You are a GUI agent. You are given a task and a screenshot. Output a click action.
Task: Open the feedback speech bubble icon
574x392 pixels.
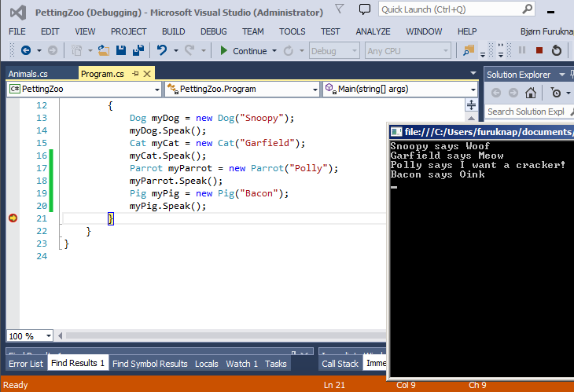coord(364,9)
